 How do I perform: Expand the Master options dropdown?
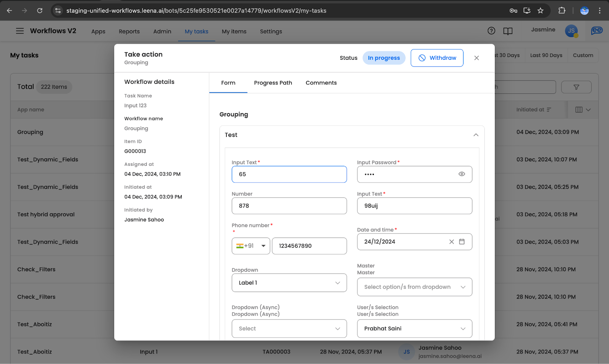[x=415, y=287]
